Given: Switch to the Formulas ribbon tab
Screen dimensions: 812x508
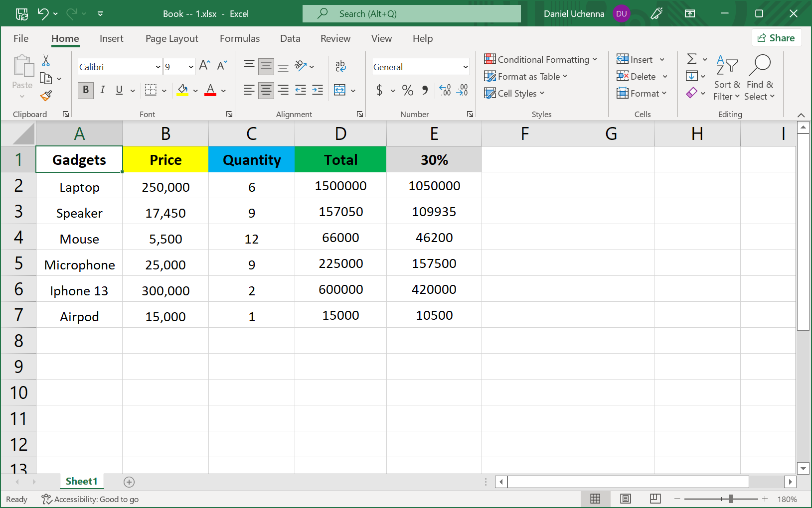Looking at the screenshot, I should point(240,38).
